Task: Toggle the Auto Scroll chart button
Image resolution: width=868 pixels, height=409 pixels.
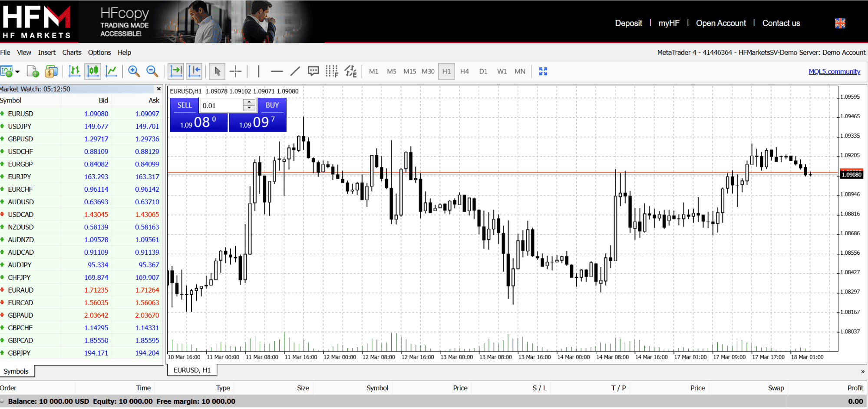Action: pyautogui.click(x=176, y=71)
